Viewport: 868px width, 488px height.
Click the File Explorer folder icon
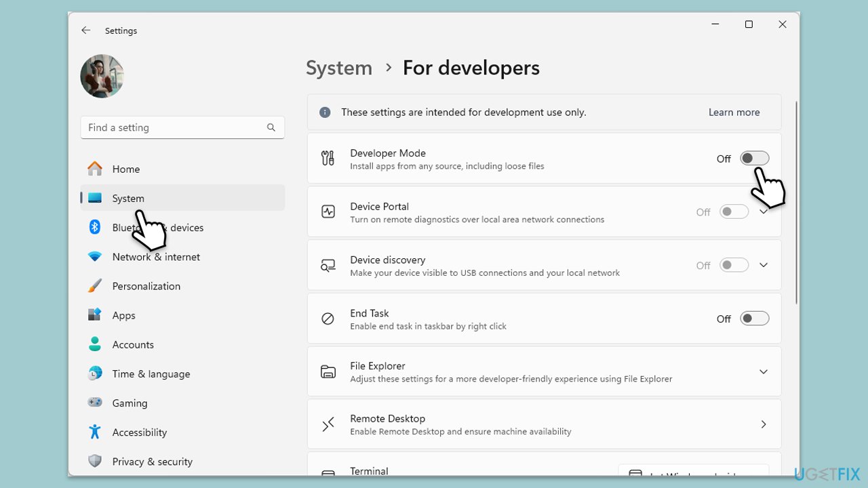click(x=328, y=371)
